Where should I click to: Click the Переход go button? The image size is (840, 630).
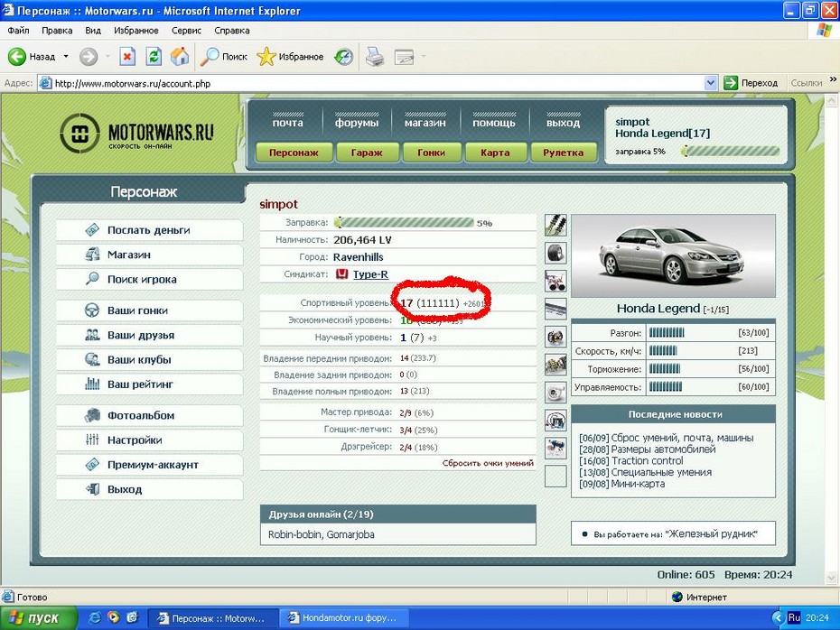(751, 83)
